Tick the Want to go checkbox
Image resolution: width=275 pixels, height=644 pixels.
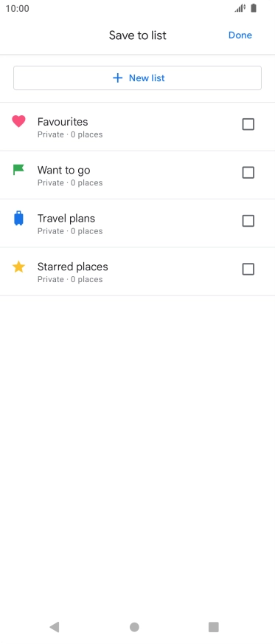coord(248,173)
